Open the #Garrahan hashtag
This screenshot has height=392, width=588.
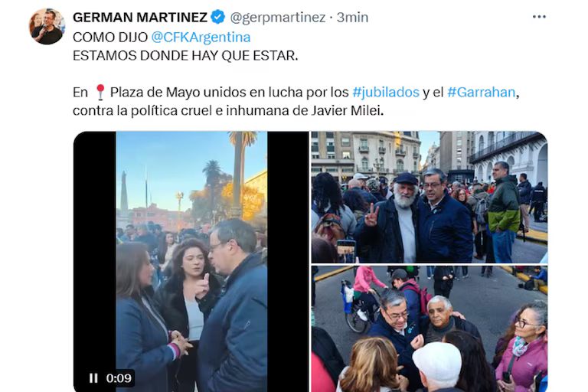(481, 92)
